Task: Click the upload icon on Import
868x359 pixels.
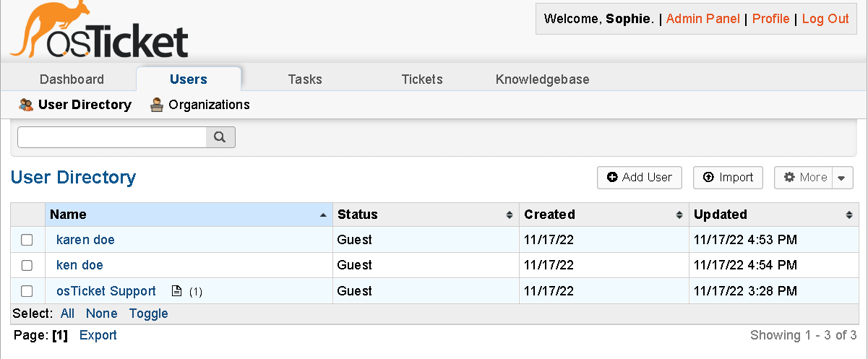Action: 708,178
